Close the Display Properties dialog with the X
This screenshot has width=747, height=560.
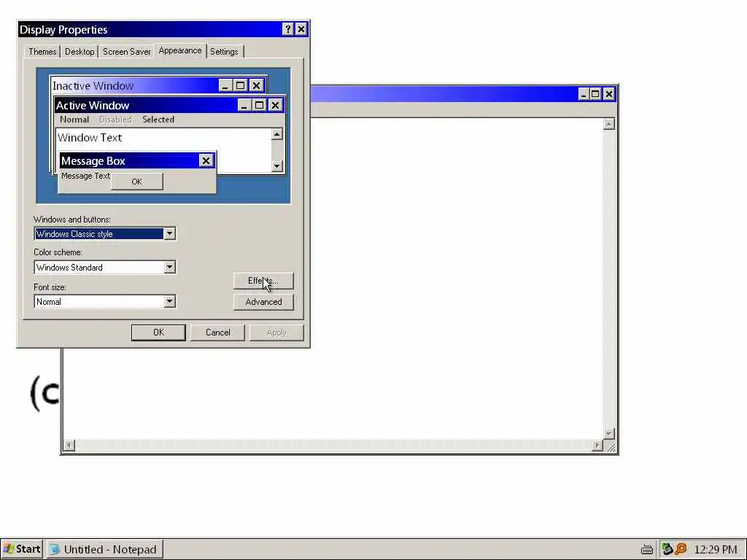[x=301, y=29]
